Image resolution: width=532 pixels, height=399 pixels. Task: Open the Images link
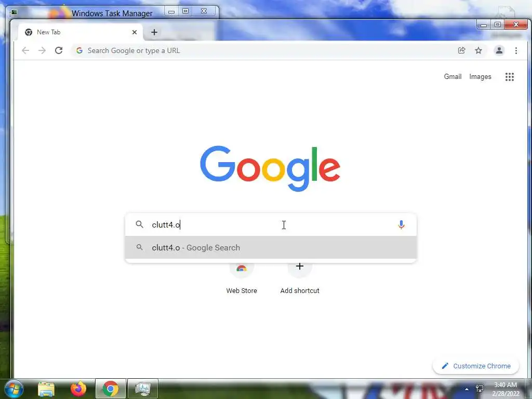[480, 77]
